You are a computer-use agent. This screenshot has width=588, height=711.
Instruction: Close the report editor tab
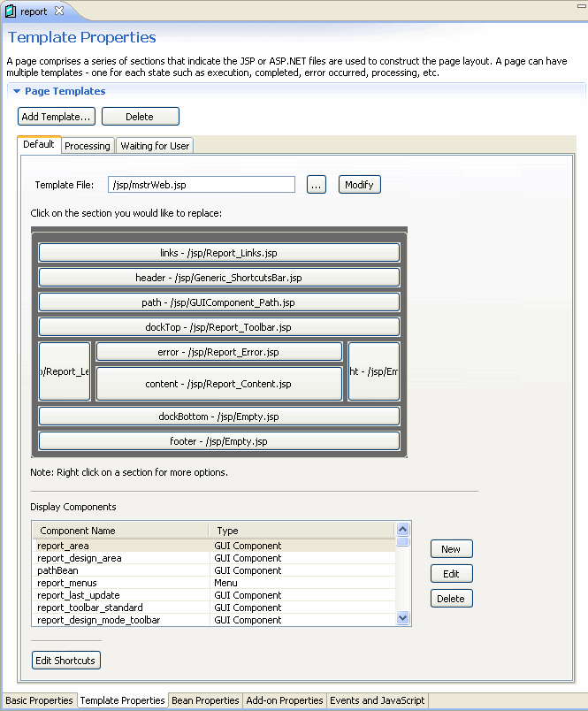tap(59, 11)
